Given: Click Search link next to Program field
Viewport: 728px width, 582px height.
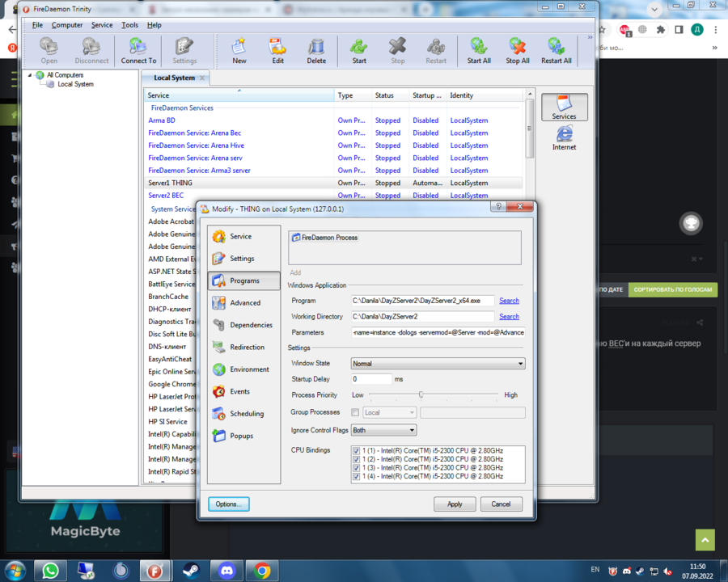Looking at the screenshot, I should coord(510,301).
